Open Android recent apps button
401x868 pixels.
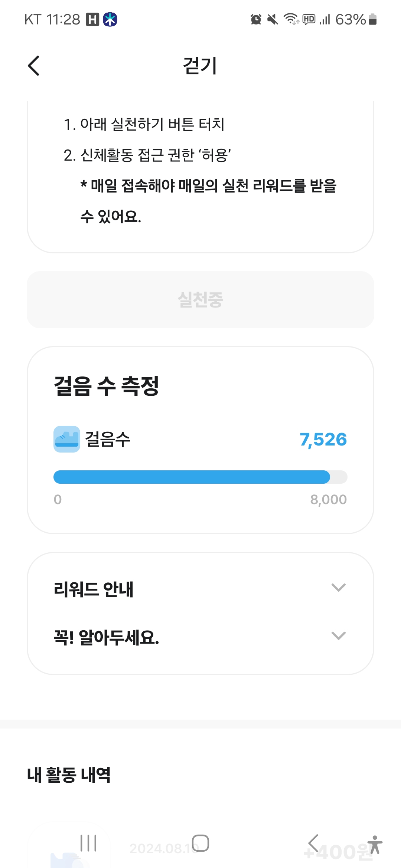[89, 843]
